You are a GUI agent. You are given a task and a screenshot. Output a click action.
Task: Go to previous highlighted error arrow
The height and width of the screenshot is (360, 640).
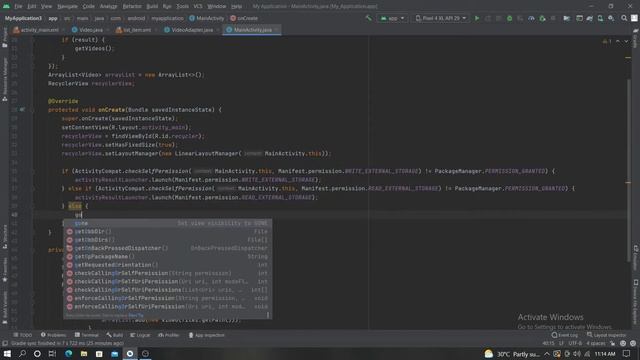pyautogui.click(x=618, y=41)
